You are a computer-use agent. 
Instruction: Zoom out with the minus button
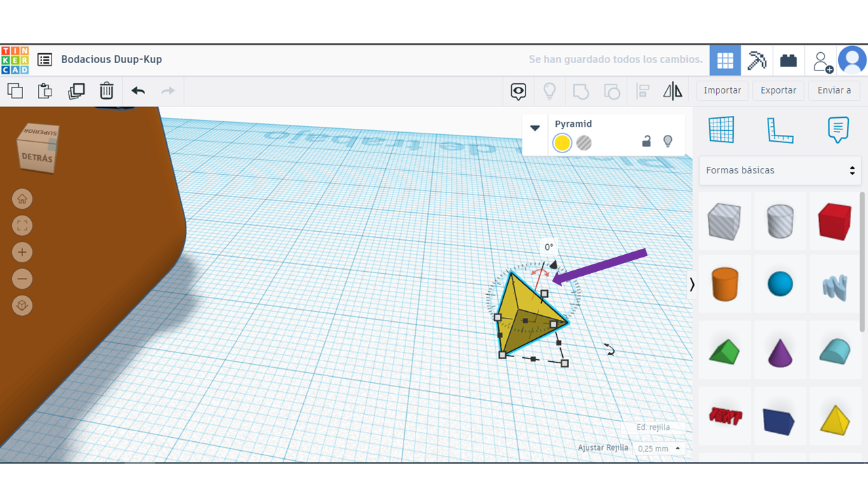22,279
